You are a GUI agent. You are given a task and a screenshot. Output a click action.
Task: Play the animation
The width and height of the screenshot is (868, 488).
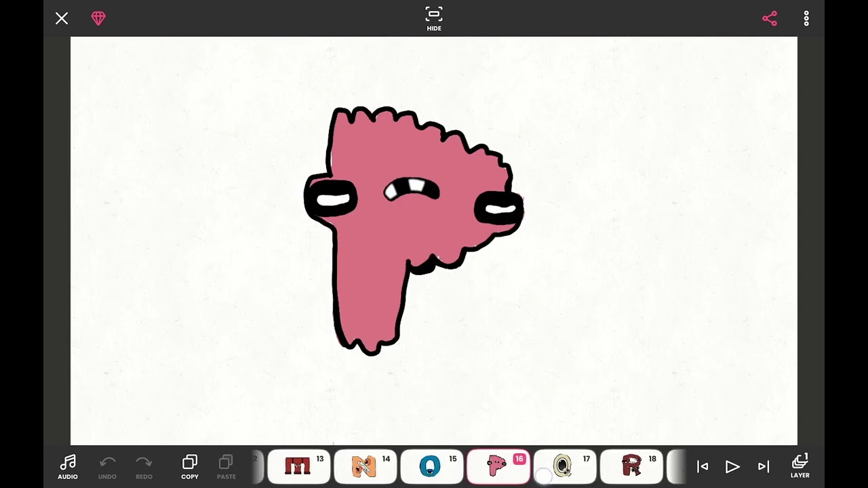pyautogui.click(x=732, y=466)
